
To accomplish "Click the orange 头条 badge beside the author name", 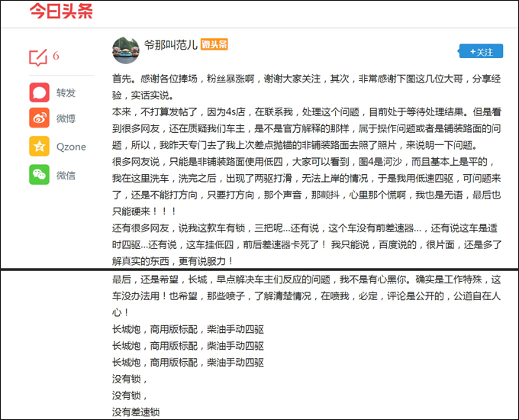I will click(x=214, y=44).
